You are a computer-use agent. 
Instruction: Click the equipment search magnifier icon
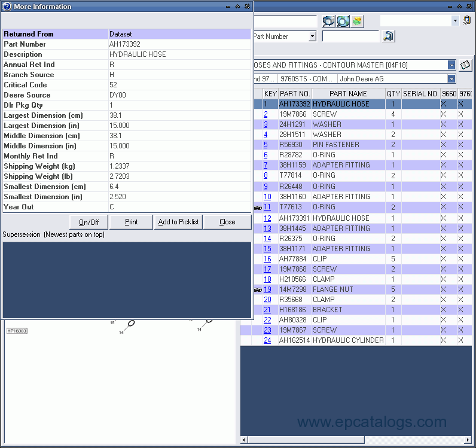[x=328, y=22]
